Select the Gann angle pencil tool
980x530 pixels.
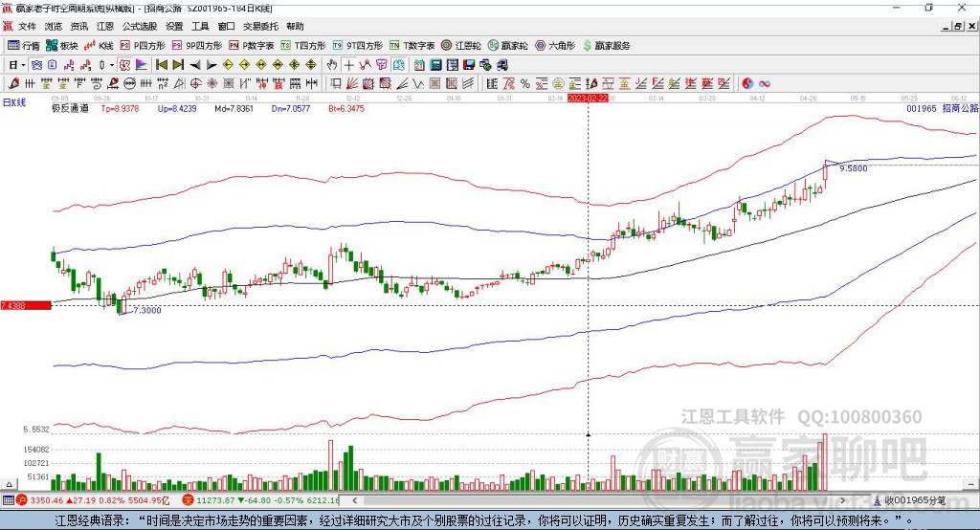pos(13,84)
